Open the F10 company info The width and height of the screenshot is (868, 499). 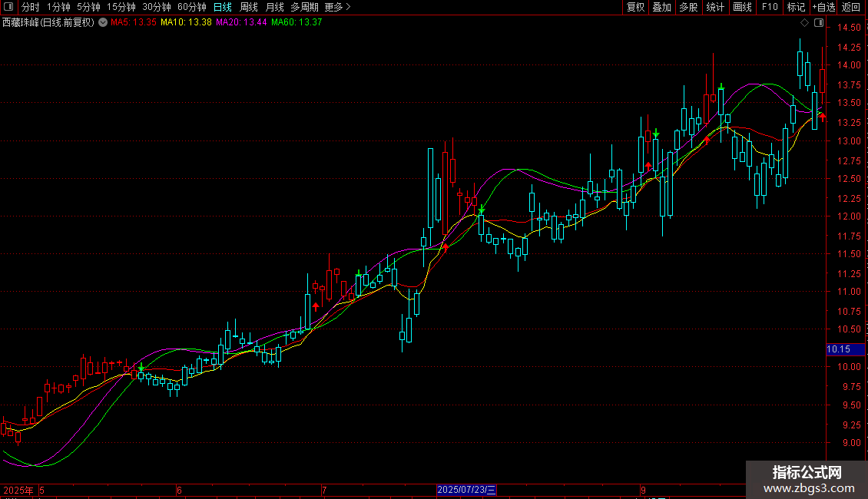tap(770, 7)
